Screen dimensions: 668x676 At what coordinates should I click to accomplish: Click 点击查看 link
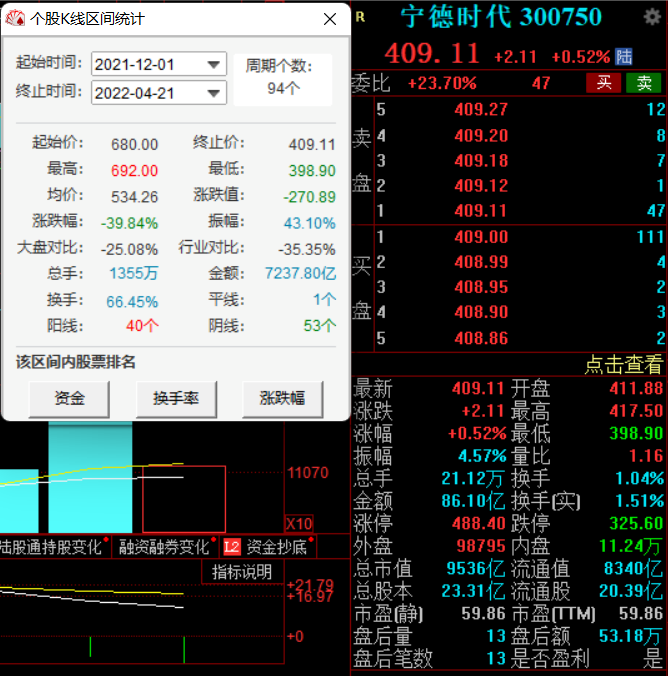click(623, 364)
